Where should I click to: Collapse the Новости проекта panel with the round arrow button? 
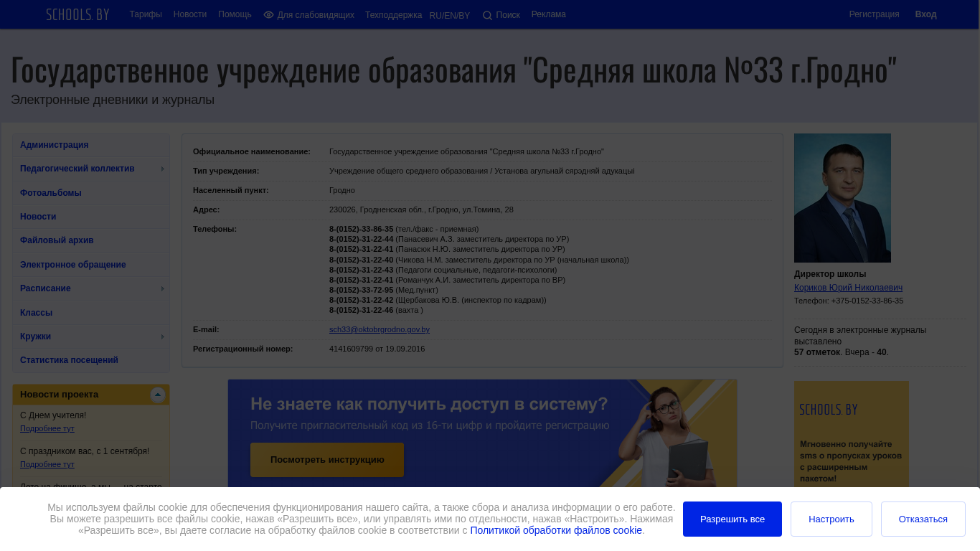point(158,395)
